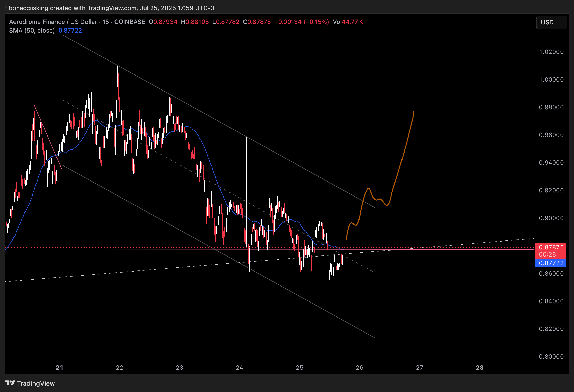Click the change value −0.00134 (−0.15%)
This screenshot has width=574, height=392.
tap(302, 22)
